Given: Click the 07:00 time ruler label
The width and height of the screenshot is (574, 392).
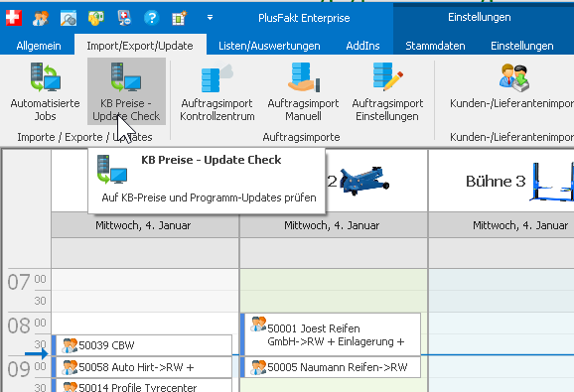Looking at the screenshot, I should 27,282.
